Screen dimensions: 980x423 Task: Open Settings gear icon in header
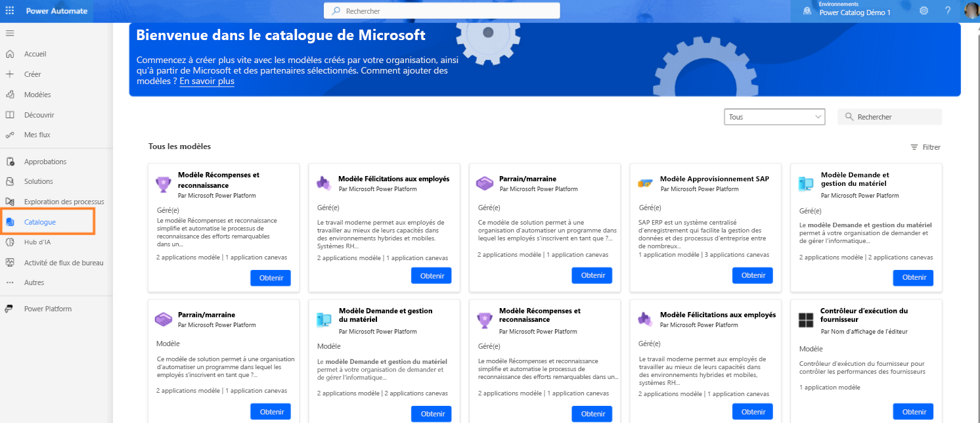924,11
